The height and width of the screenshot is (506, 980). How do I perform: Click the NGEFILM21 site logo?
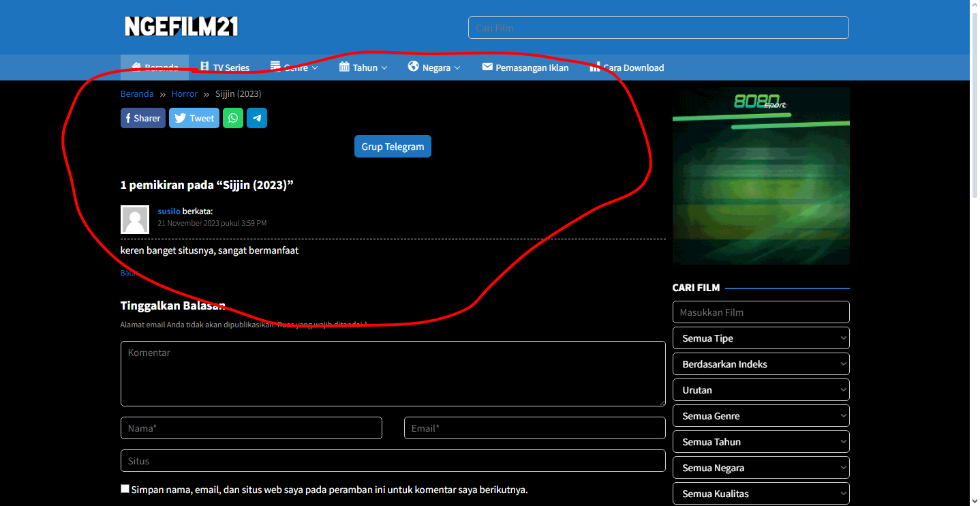click(x=181, y=27)
